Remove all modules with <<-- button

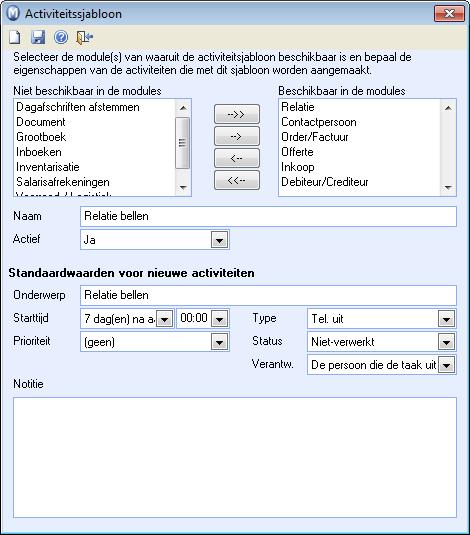pyautogui.click(x=237, y=180)
